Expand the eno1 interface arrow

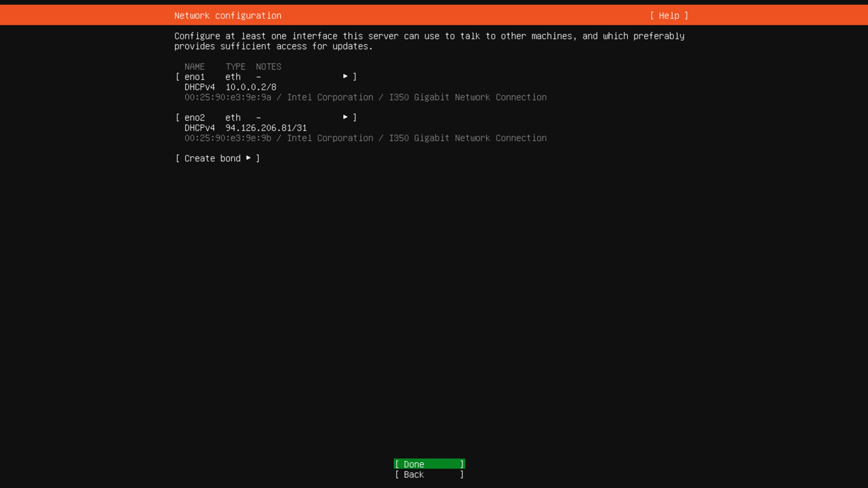345,77
